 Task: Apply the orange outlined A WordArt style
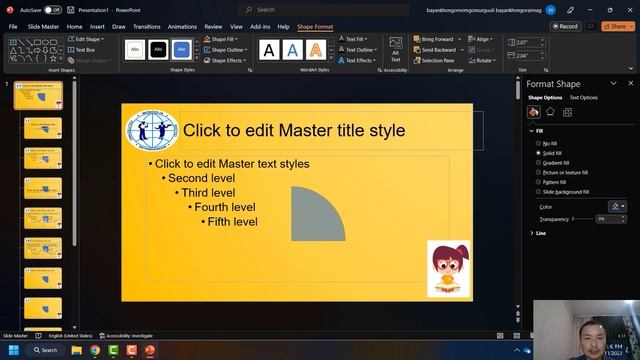316,50
